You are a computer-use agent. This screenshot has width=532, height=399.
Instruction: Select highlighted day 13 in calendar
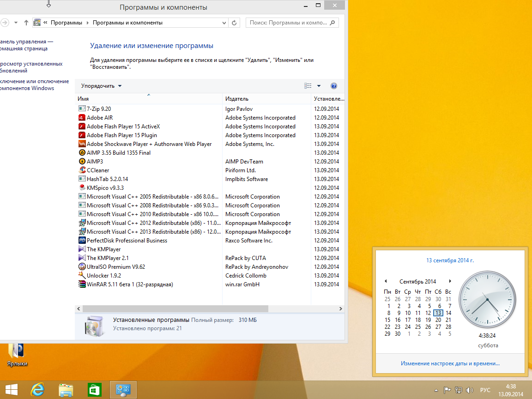[438, 313]
